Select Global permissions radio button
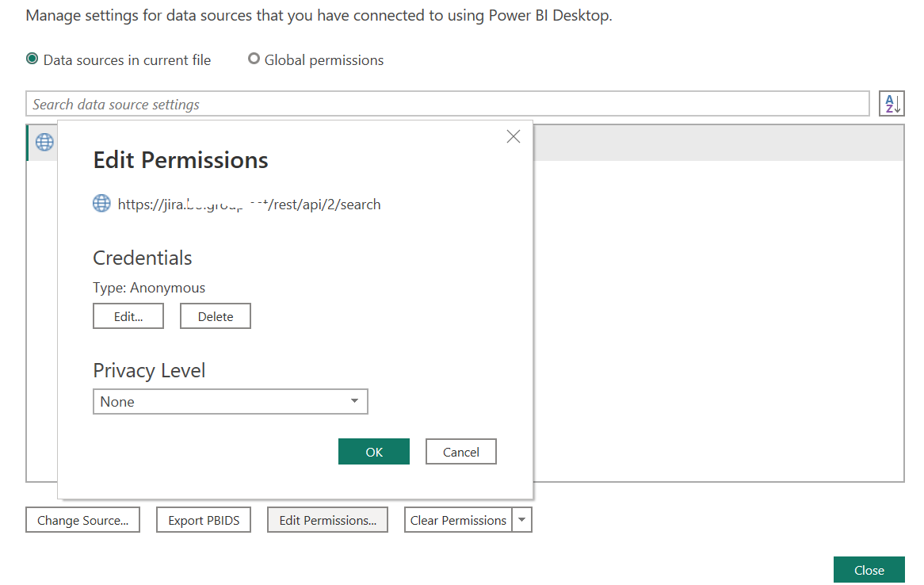924x585 pixels. click(x=254, y=59)
